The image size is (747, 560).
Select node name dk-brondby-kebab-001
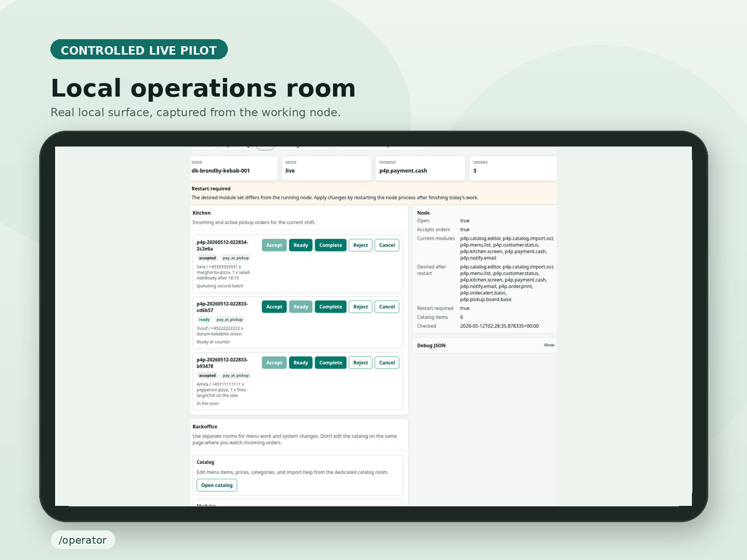pyautogui.click(x=221, y=171)
